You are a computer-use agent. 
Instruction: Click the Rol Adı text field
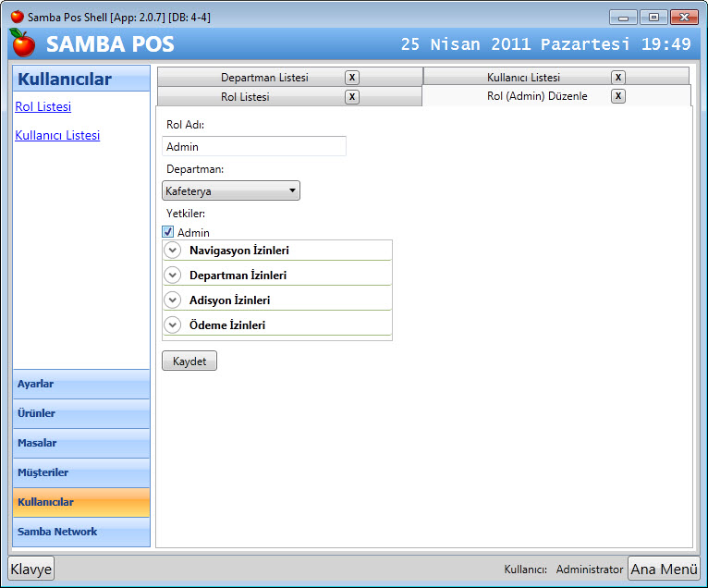[254, 146]
